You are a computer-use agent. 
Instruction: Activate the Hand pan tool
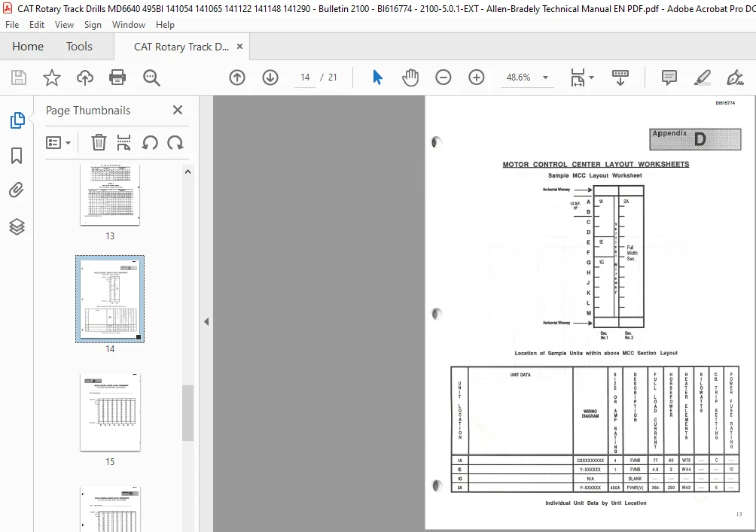[x=410, y=78]
